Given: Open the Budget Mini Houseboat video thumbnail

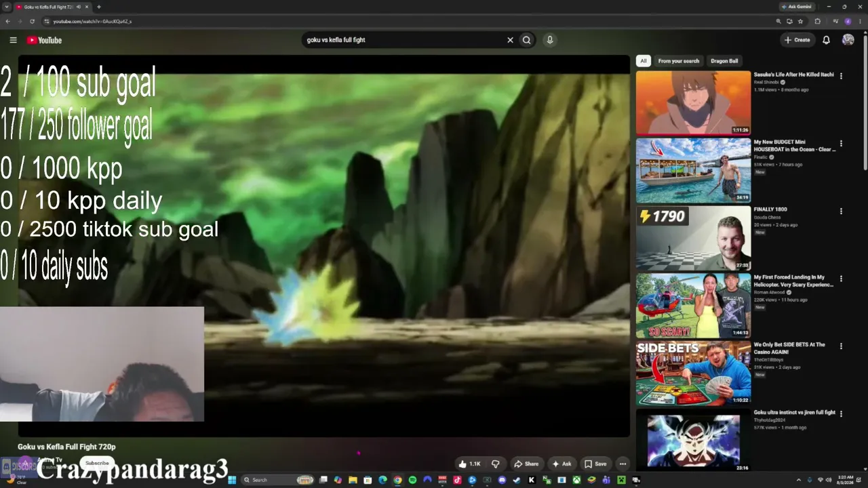Looking at the screenshot, I should pos(693,170).
